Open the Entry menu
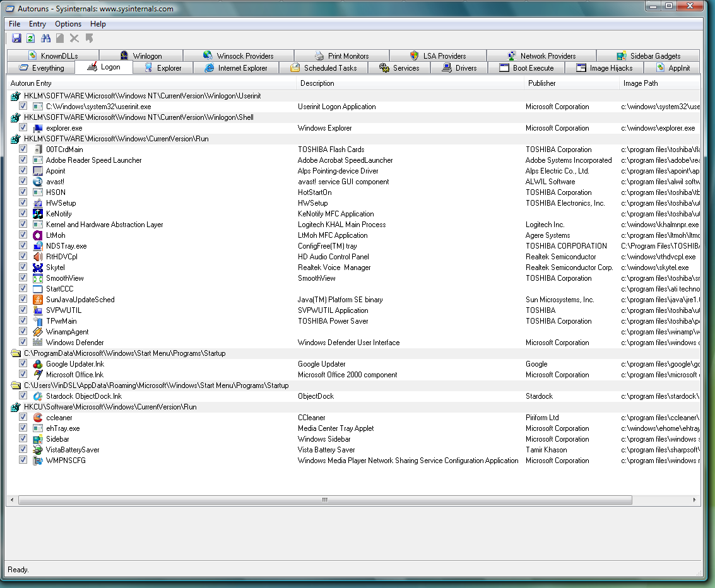Screen dimensions: 715x588 pos(37,24)
